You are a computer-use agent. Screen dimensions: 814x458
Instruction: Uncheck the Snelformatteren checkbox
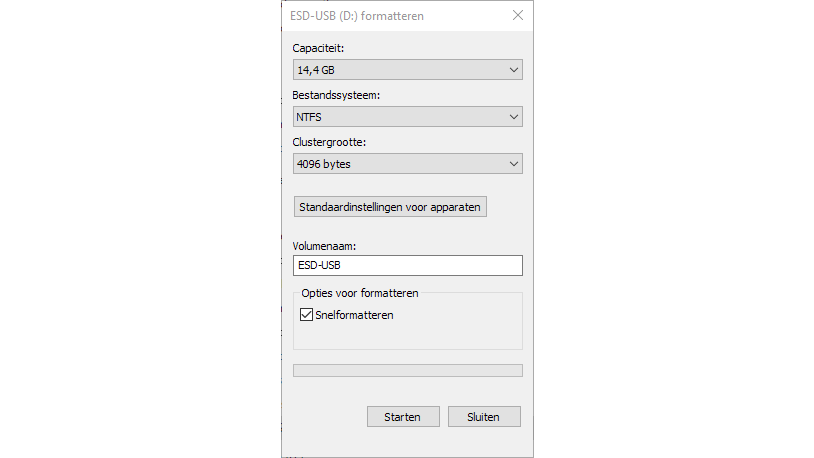click(307, 315)
